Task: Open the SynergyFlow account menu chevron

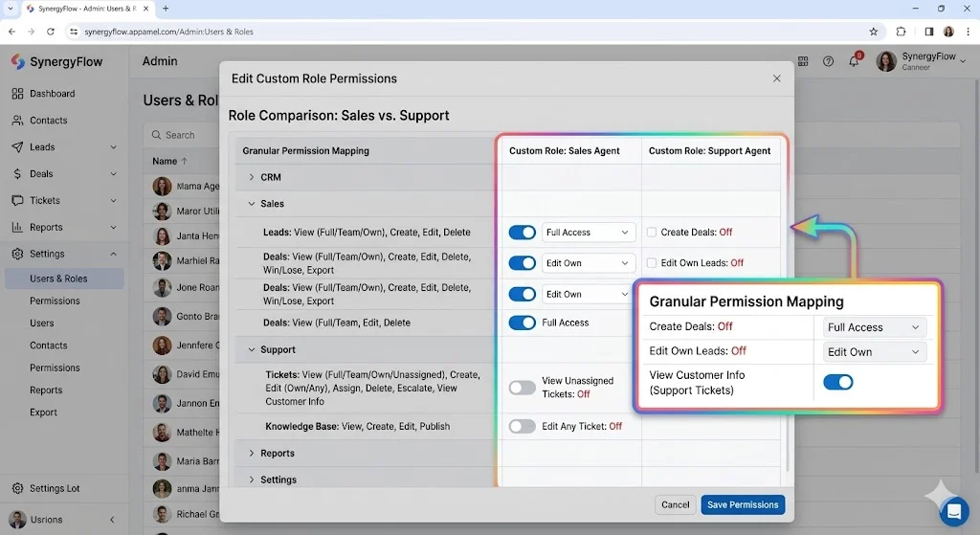Action: (963, 60)
